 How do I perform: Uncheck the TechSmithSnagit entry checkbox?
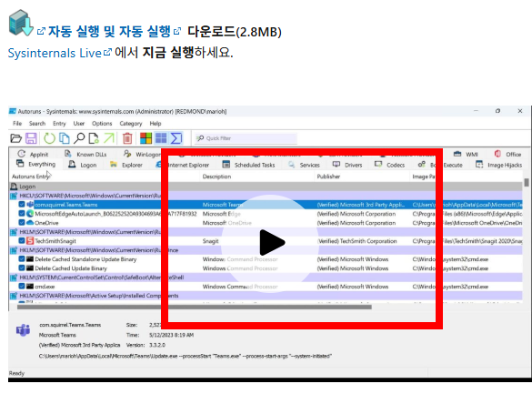tap(22, 241)
